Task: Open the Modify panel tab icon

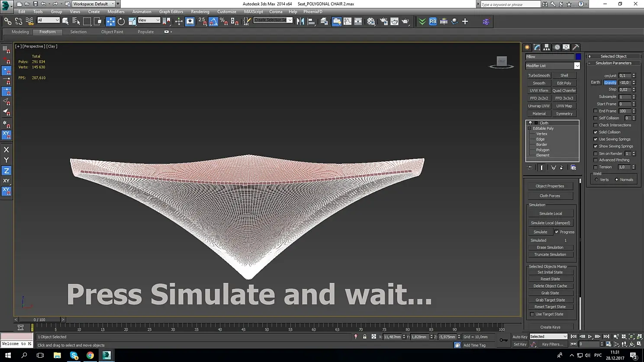Action: point(537,47)
